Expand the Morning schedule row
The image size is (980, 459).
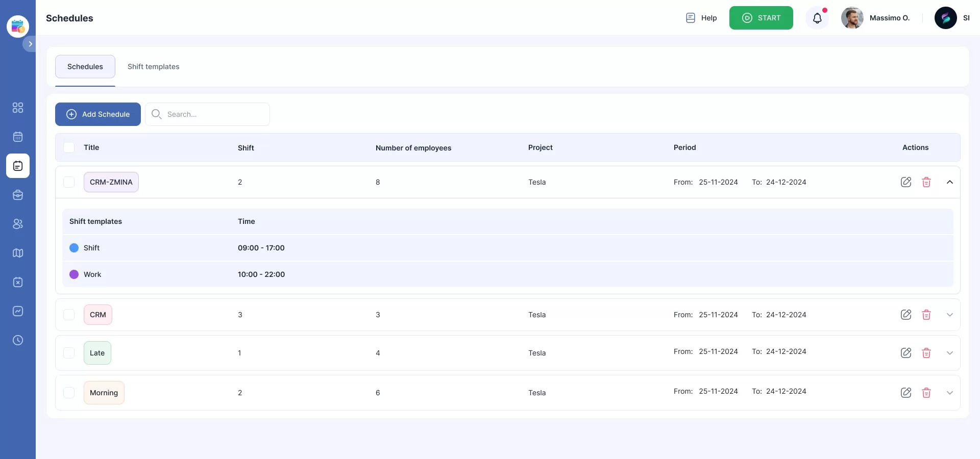click(950, 393)
